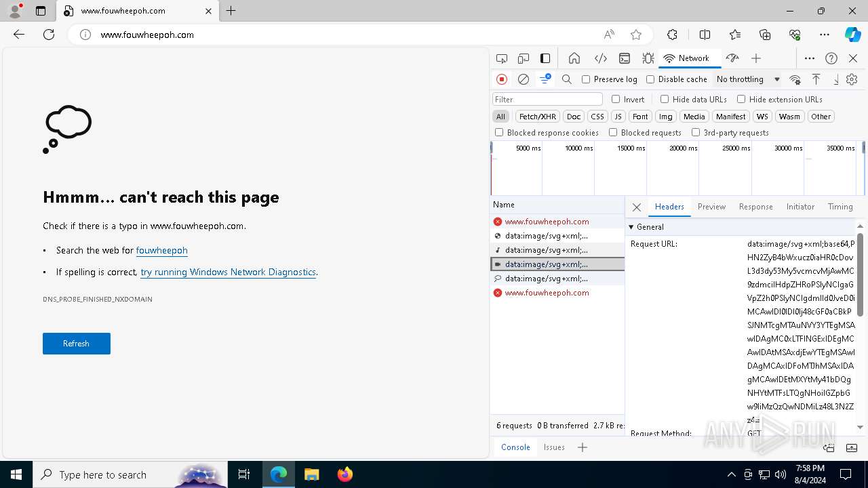
Task: Filter requests by Img type
Action: click(666, 117)
